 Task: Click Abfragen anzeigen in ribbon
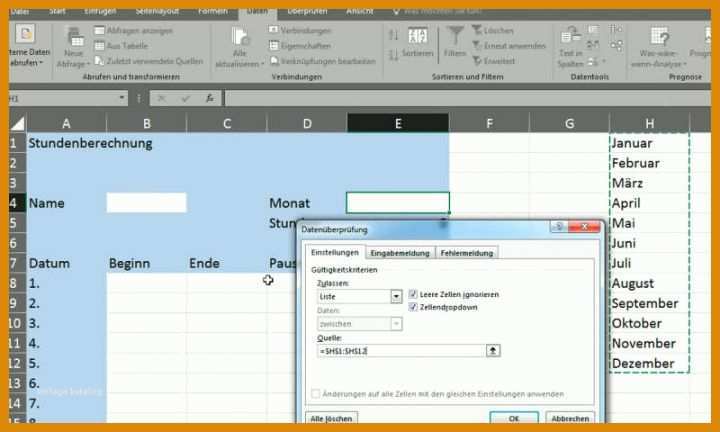click(x=134, y=31)
